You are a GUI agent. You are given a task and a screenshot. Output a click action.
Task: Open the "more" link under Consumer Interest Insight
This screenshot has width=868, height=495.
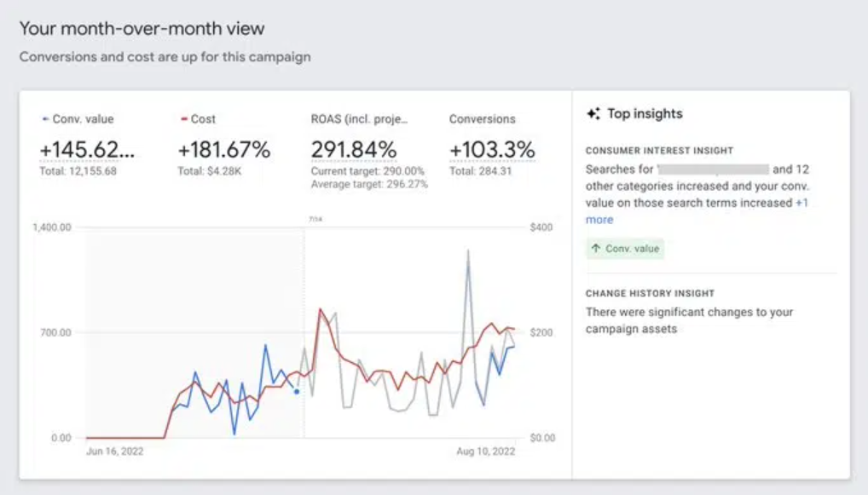coord(599,219)
